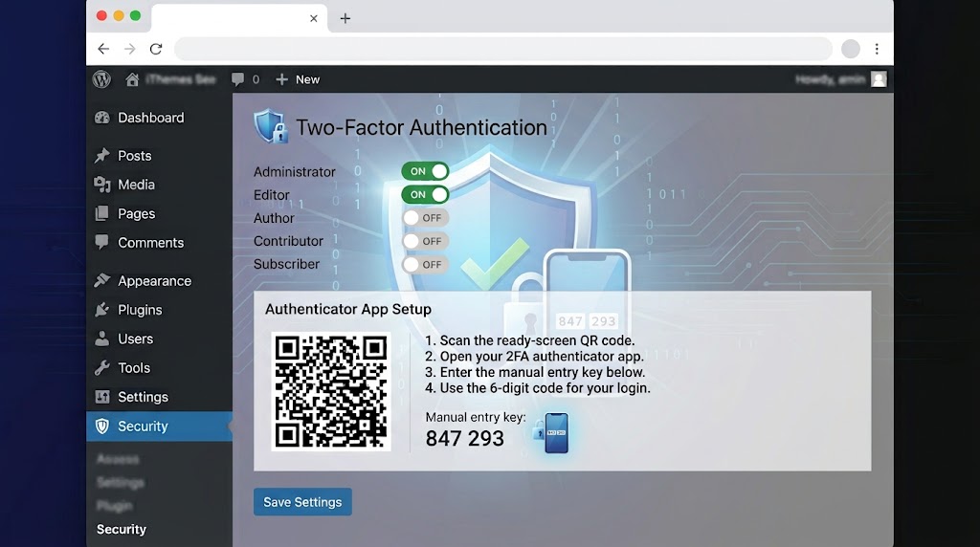Click the user avatar in admin bar

point(879,79)
